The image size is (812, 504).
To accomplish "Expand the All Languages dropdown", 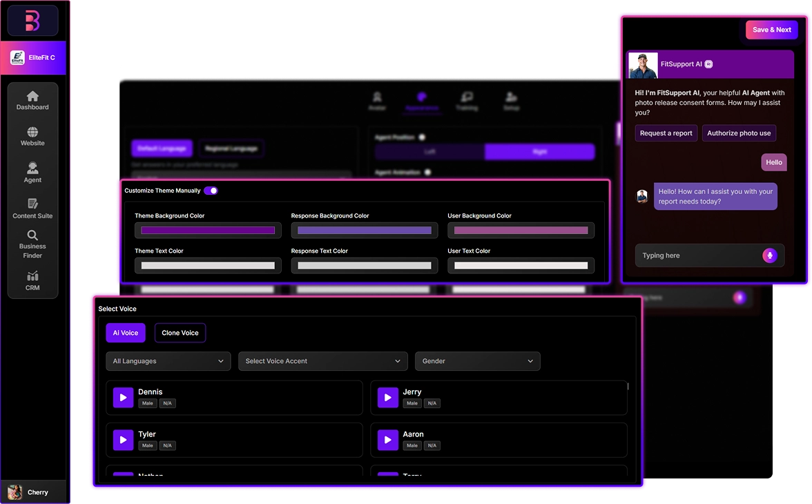I will pyautogui.click(x=168, y=361).
